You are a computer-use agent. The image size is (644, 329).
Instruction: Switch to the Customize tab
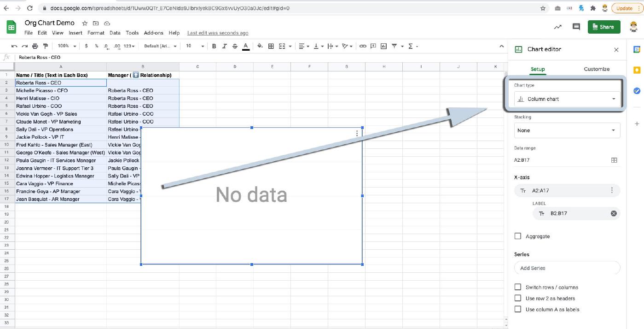[x=596, y=69]
